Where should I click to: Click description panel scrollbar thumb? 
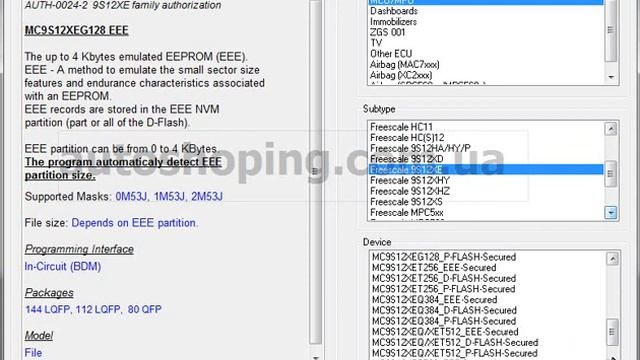click(315, 171)
